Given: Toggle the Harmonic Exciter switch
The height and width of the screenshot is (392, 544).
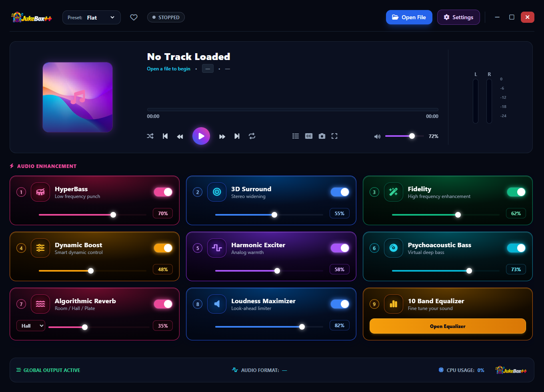Looking at the screenshot, I should pos(340,248).
